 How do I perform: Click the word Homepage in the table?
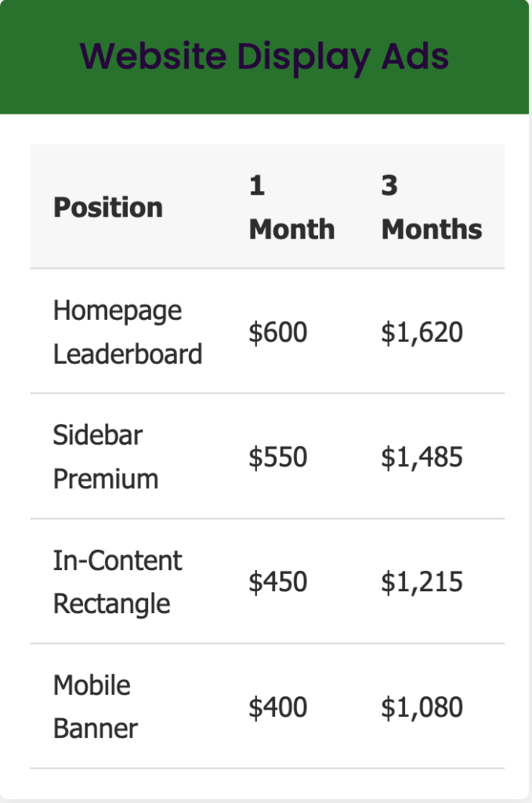pyautogui.click(x=118, y=311)
